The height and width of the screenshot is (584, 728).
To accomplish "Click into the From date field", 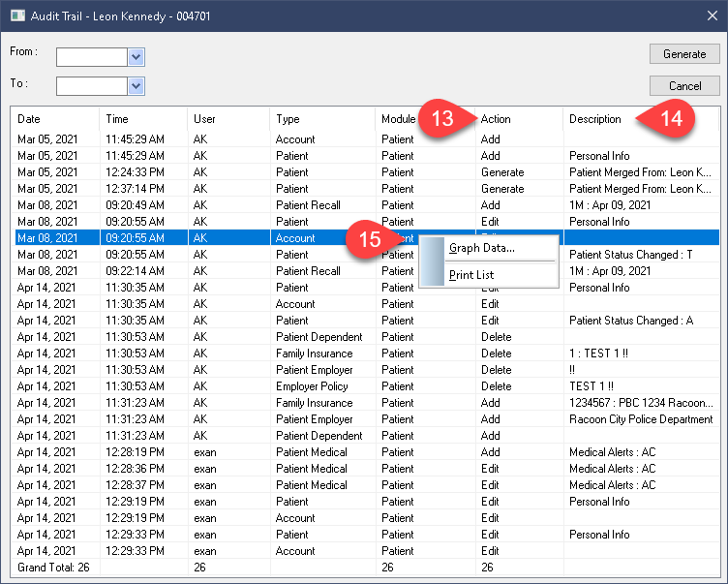I will tap(92, 57).
